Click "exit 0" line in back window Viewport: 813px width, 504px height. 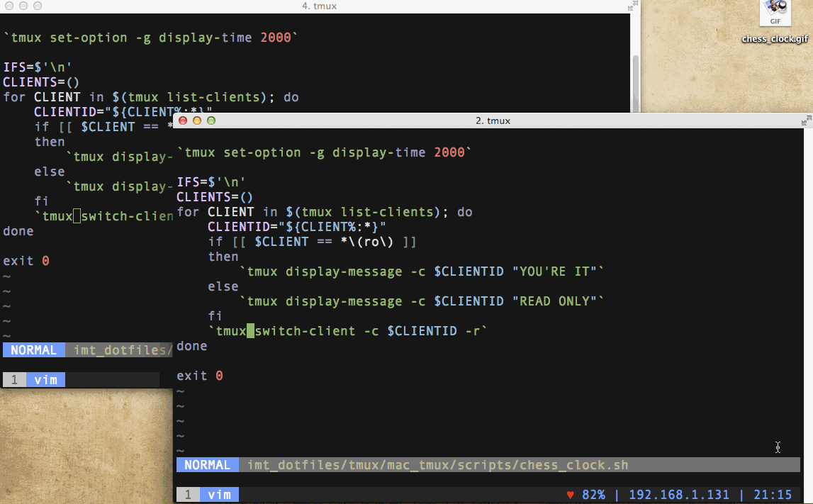pyautogui.click(x=26, y=261)
